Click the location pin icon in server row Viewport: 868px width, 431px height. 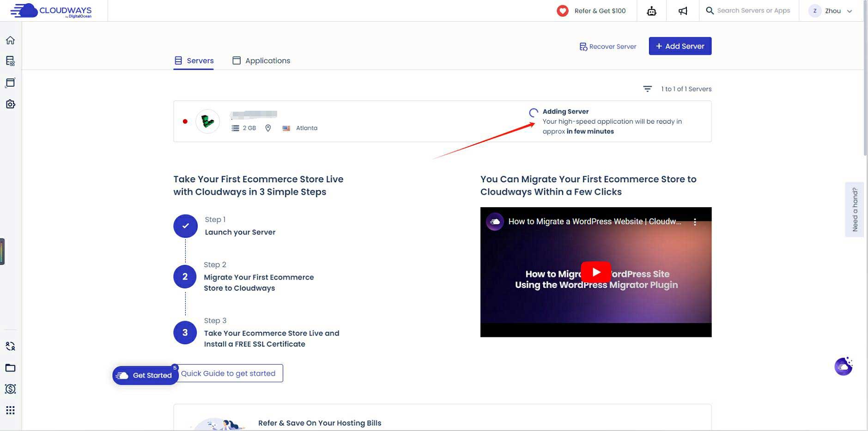268,128
